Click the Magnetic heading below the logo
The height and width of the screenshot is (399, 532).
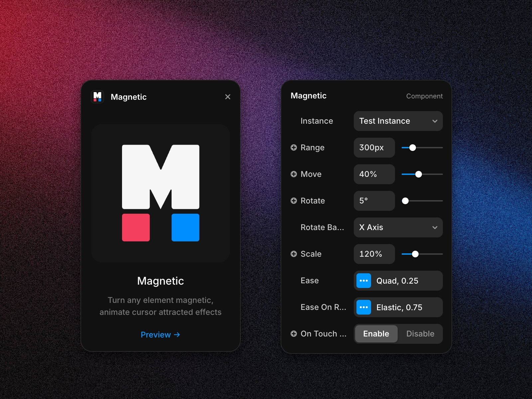[x=161, y=281]
